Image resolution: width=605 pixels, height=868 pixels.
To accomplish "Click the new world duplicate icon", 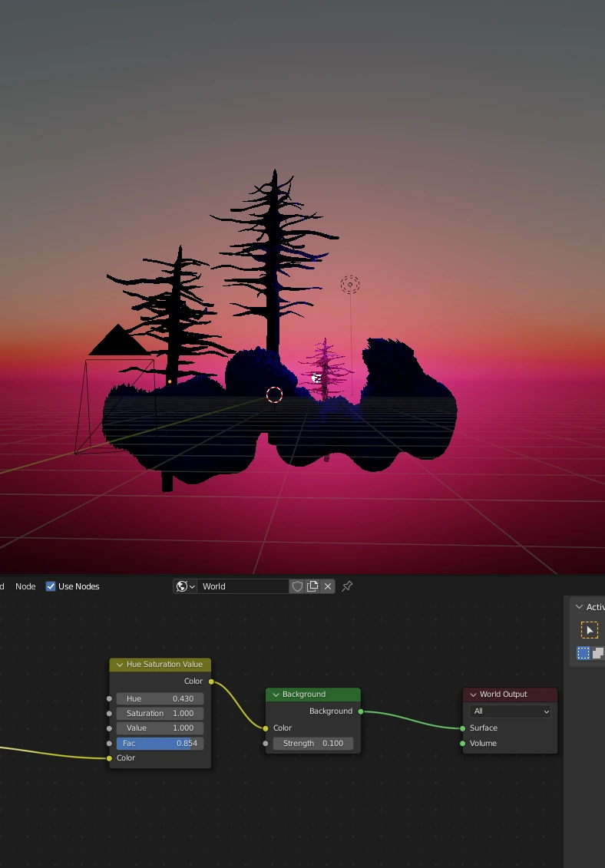I will click(x=312, y=586).
